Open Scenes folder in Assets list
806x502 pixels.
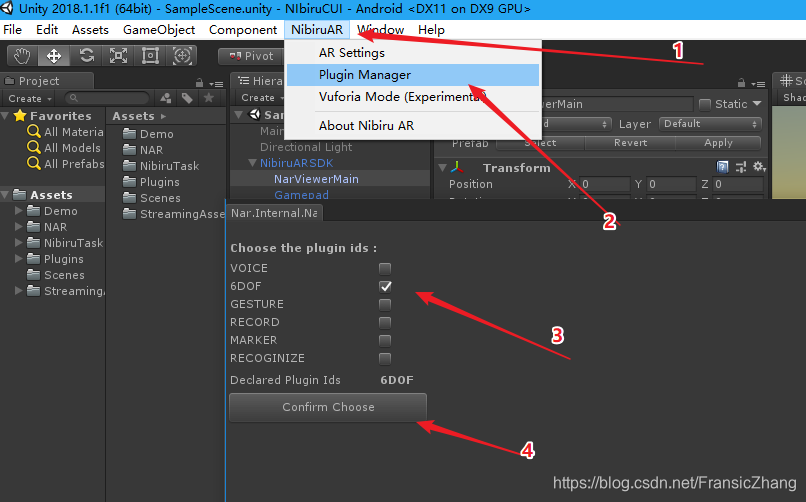[152, 198]
